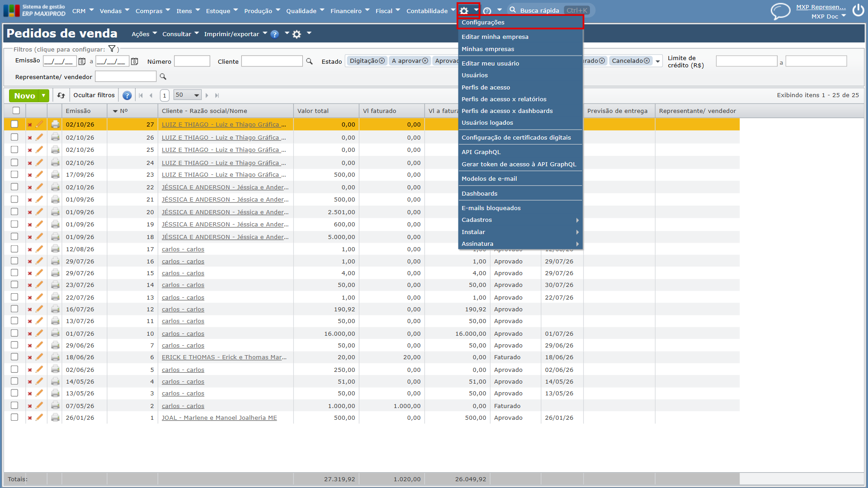
Task: Open the calendar picker for Emissão start date
Action: coord(82,61)
